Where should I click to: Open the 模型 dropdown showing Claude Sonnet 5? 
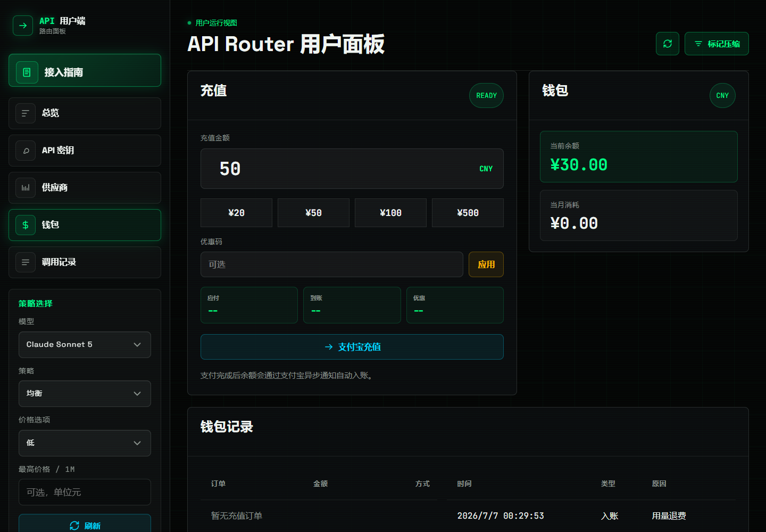pos(85,345)
